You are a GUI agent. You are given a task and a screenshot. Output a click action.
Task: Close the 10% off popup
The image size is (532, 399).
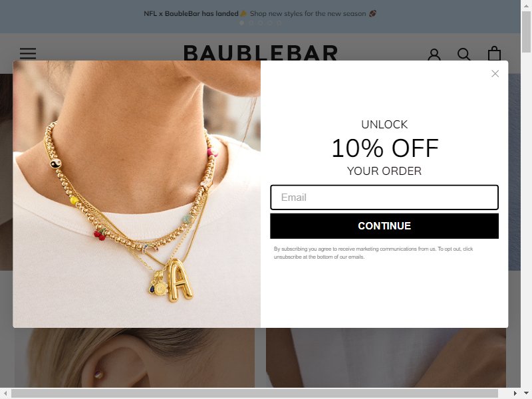click(x=495, y=74)
